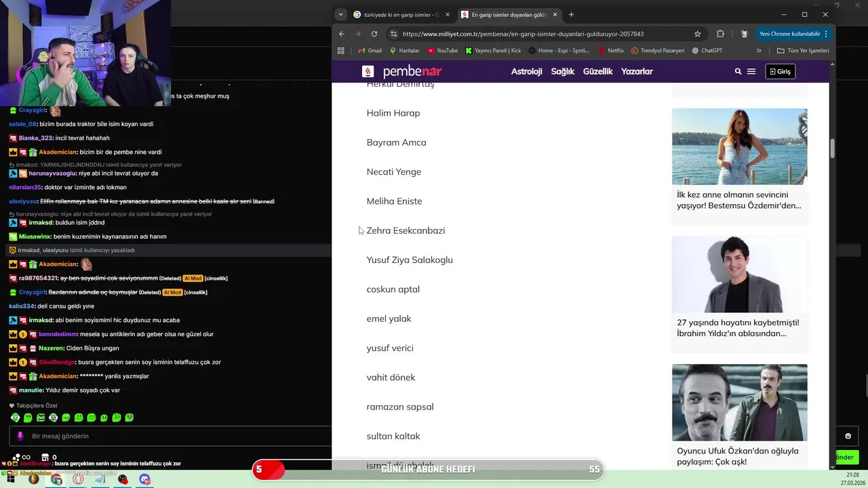Open the Chrome extensions puzzle icon
This screenshot has height=488, width=868.
(x=720, y=34)
